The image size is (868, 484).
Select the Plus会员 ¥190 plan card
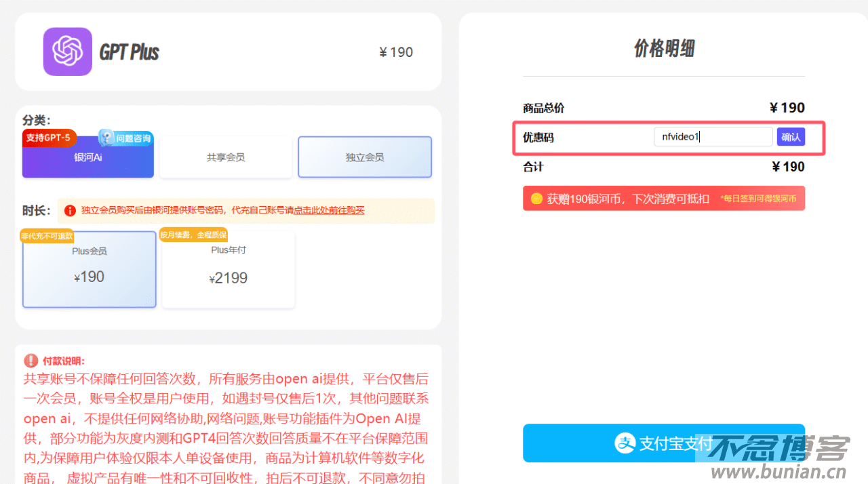[89, 269]
